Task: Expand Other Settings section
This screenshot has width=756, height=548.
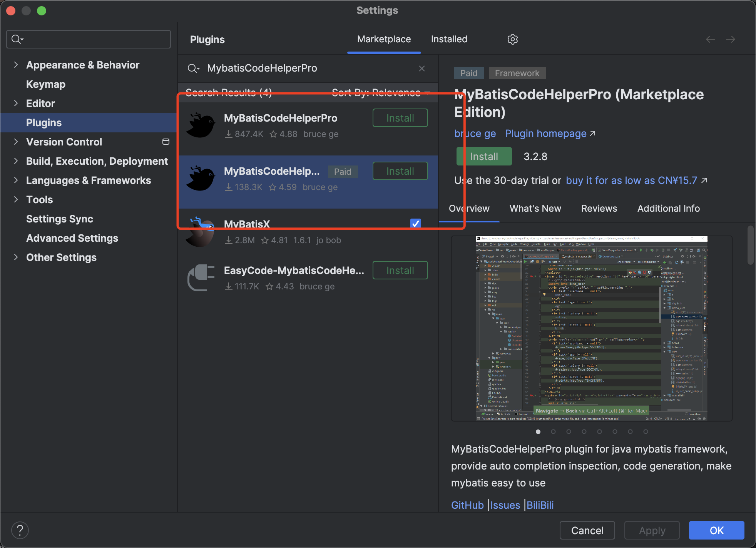Action: [x=16, y=257]
